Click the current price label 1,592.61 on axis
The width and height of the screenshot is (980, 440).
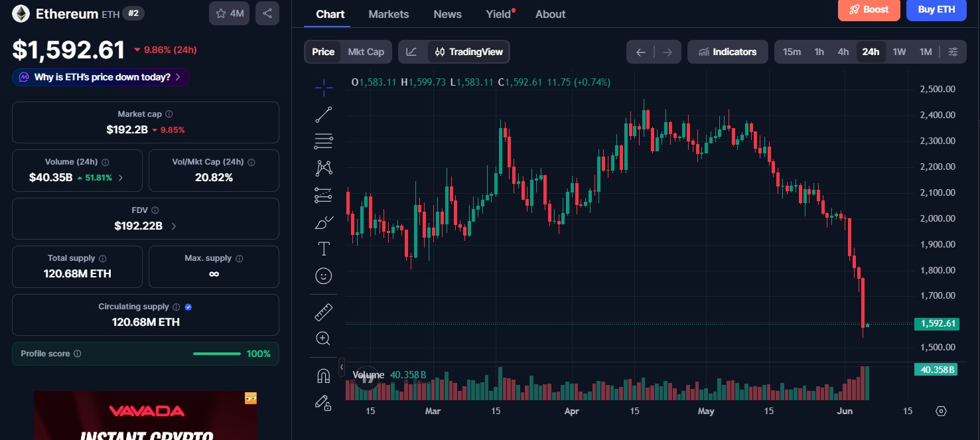936,324
